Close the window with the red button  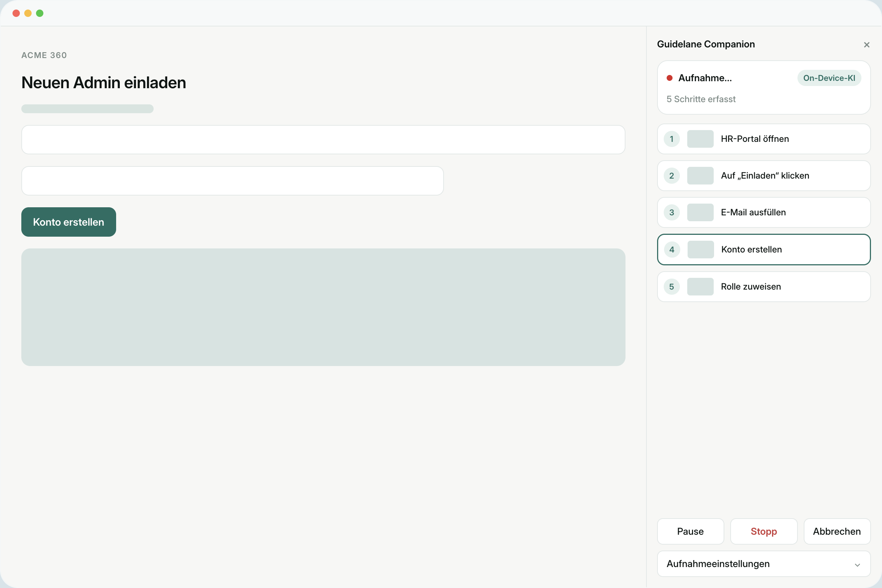(16, 13)
